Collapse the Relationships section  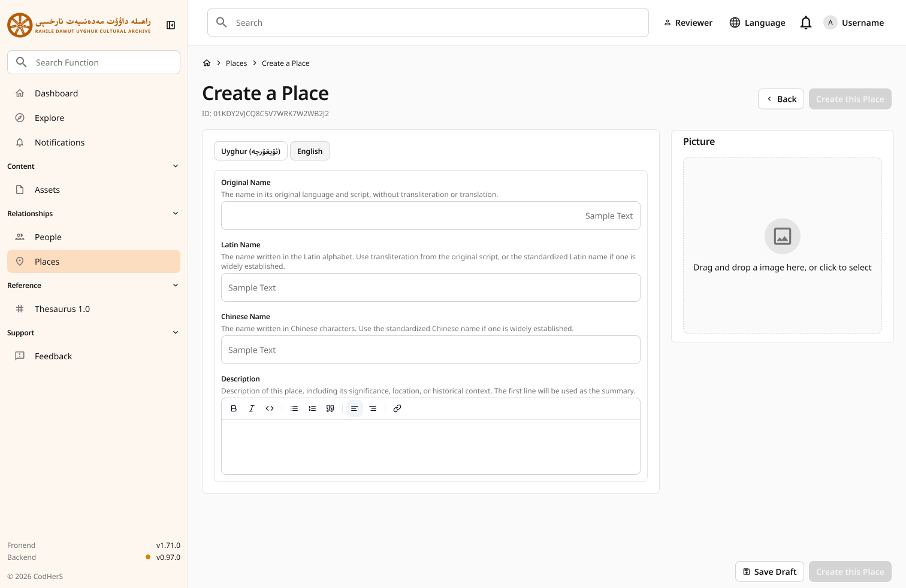pyautogui.click(x=175, y=213)
